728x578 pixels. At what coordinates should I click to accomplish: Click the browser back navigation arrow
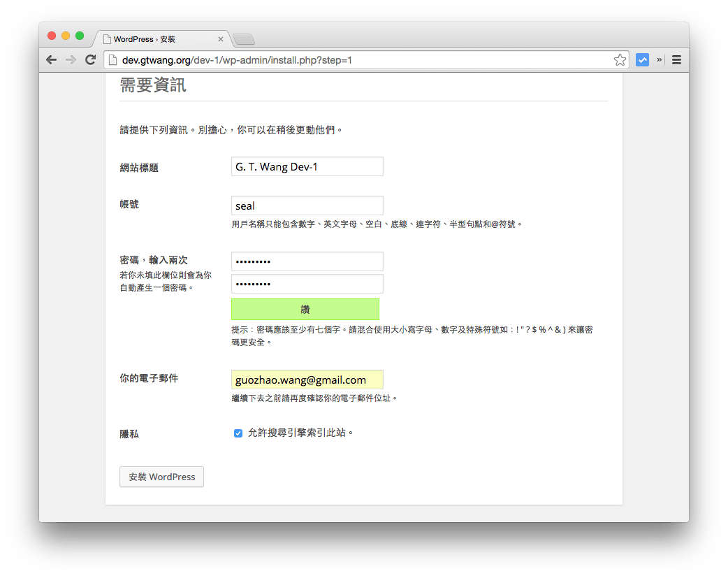coord(51,59)
